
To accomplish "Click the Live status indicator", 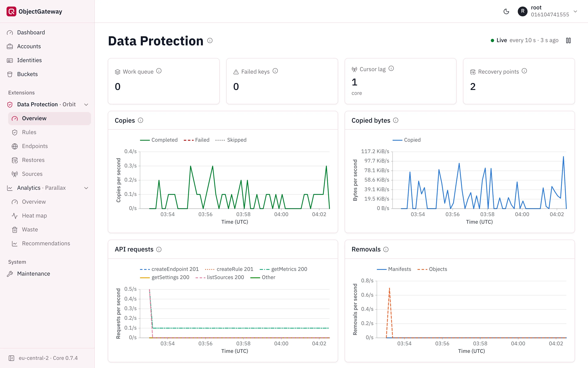I will point(499,40).
